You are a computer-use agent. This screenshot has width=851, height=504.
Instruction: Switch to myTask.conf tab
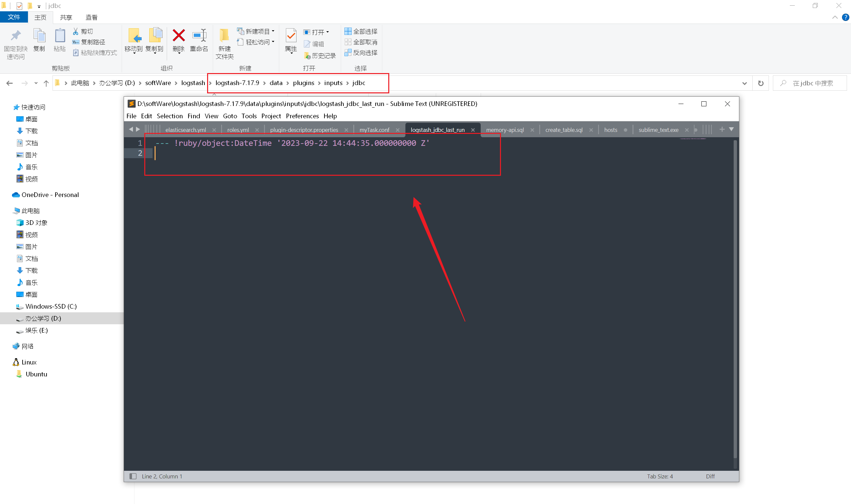tap(374, 130)
